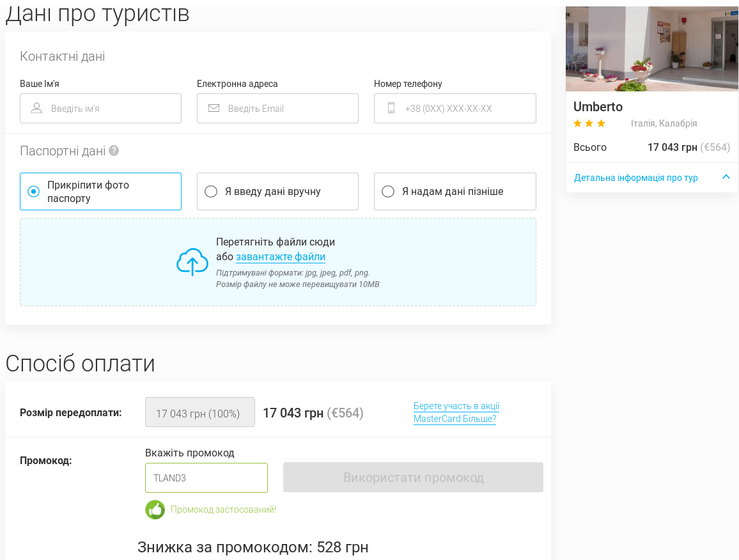739x560 pixels.
Task: Click the Umberto hotel photo thumbnail
Action: tap(651, 49)
